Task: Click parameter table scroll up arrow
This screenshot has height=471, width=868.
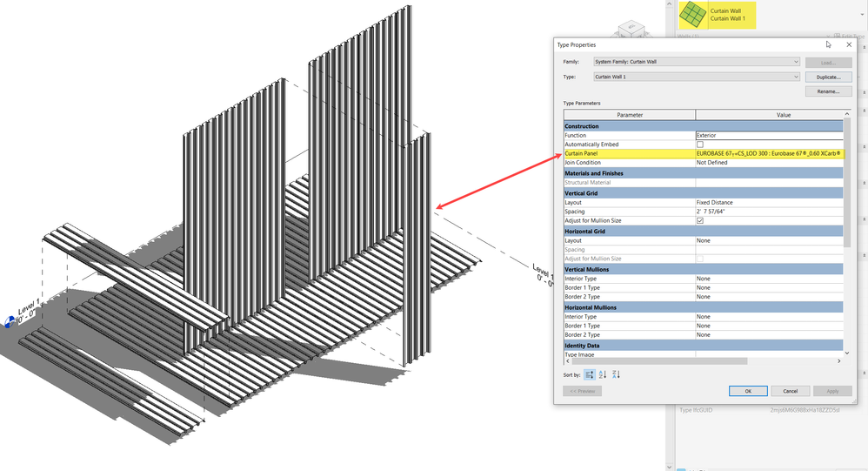Action: pyautogui.click(x=847, y=113)
